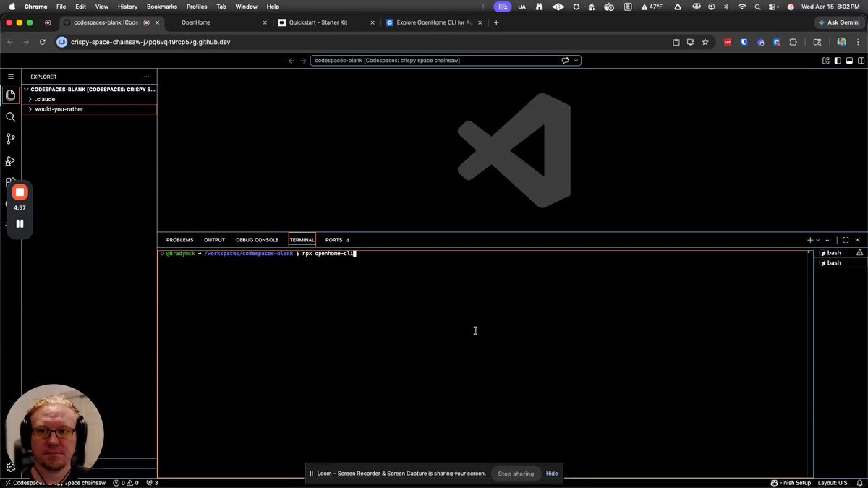Switch to the PORTS tab
Viewport: 868px width, 488px height.
(337, 240)
